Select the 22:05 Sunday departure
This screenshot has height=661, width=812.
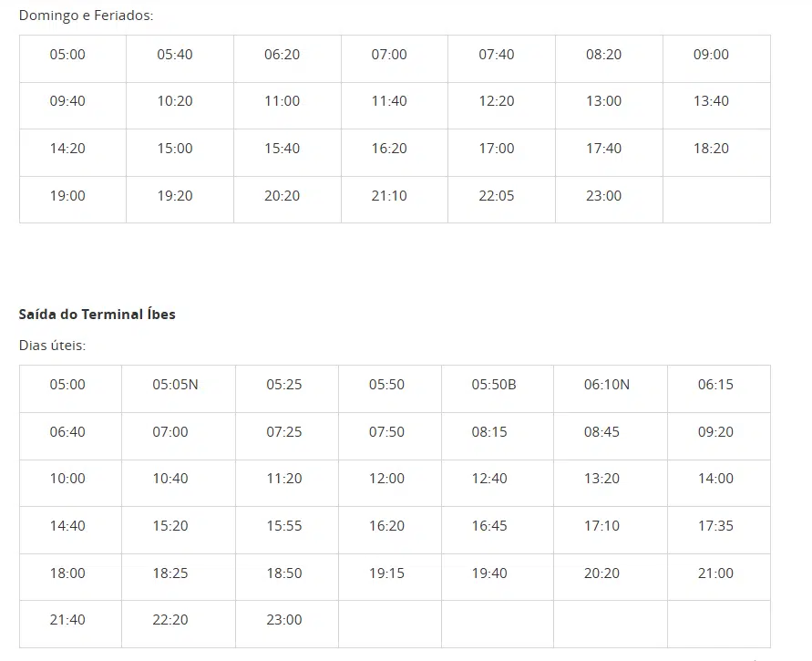[497, 196]
